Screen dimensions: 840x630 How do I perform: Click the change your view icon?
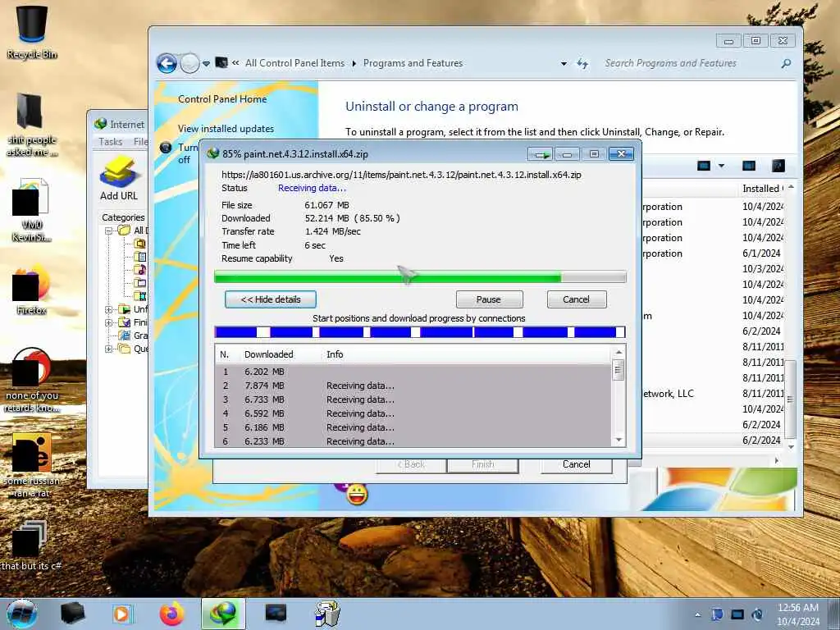coord(703,166)
